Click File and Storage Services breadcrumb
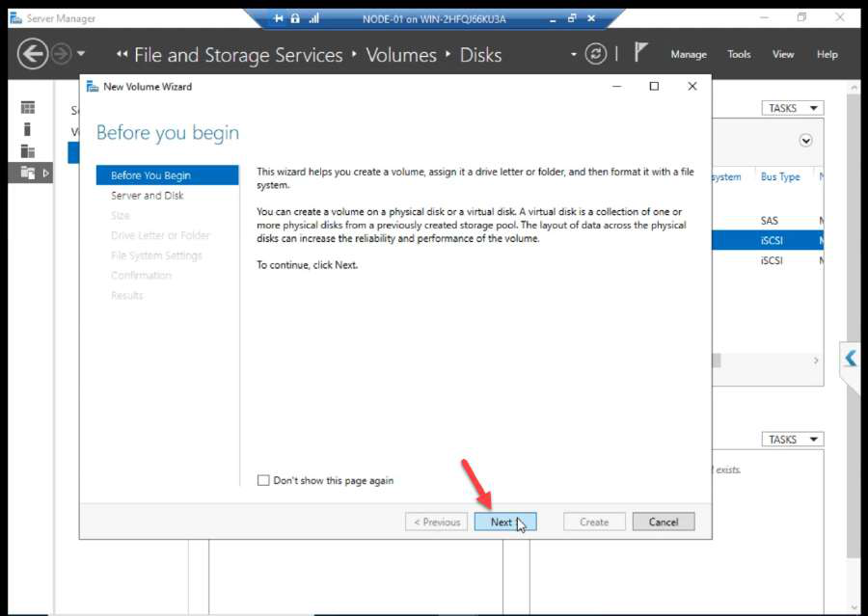The image size is (868, 616). tap(238, 55)
